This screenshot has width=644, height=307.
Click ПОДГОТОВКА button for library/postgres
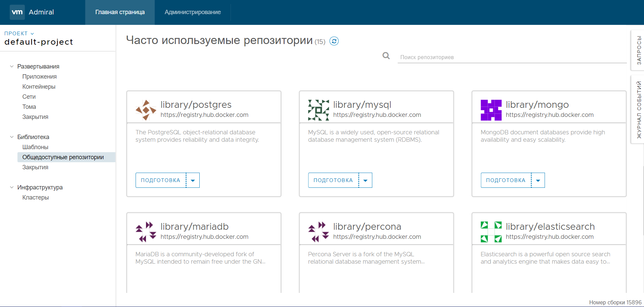161,180
